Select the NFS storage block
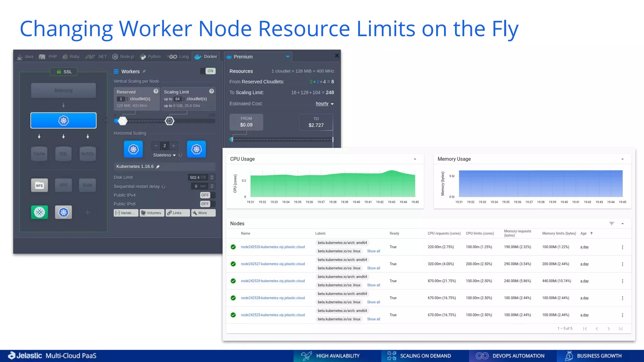The image size is (644, 362). [39, 185]
